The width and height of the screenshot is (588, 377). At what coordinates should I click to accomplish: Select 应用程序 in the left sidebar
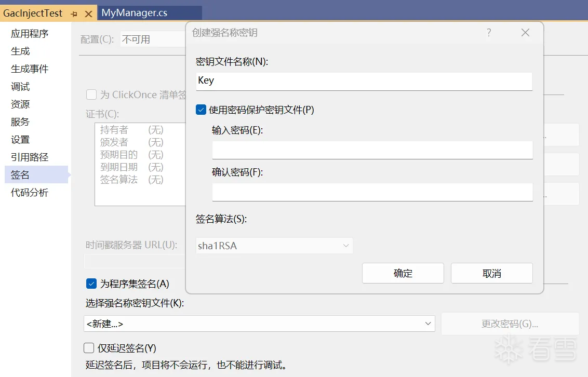(28, 33)
